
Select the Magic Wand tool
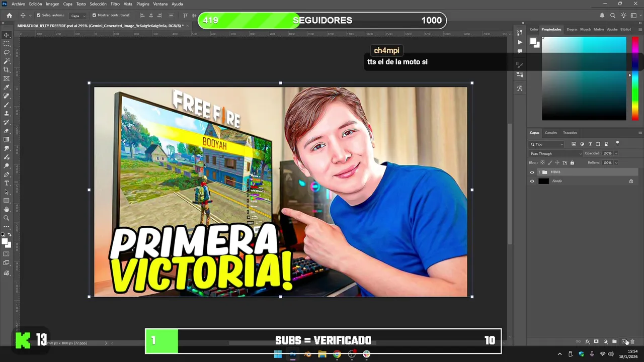point(7,61)
